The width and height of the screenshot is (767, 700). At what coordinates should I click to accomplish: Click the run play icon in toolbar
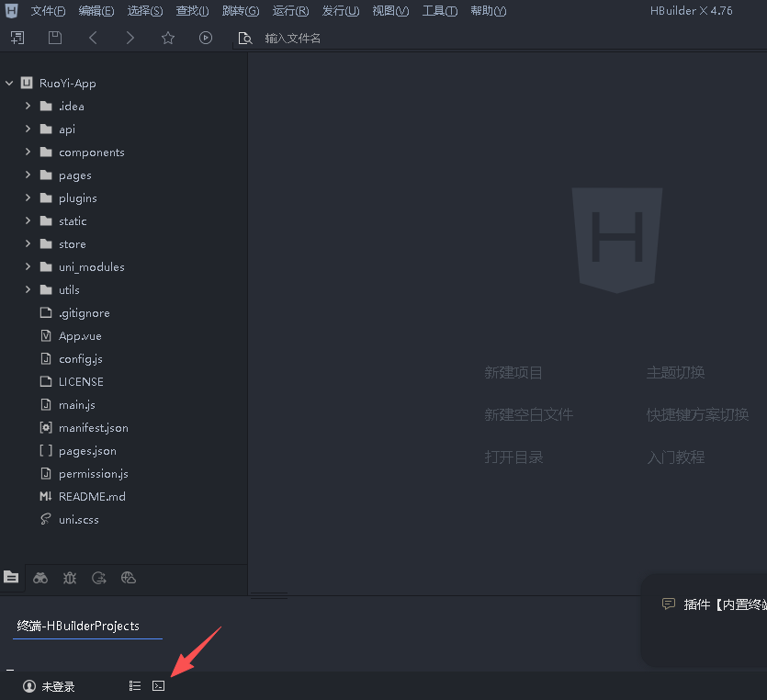pos(206,38)
